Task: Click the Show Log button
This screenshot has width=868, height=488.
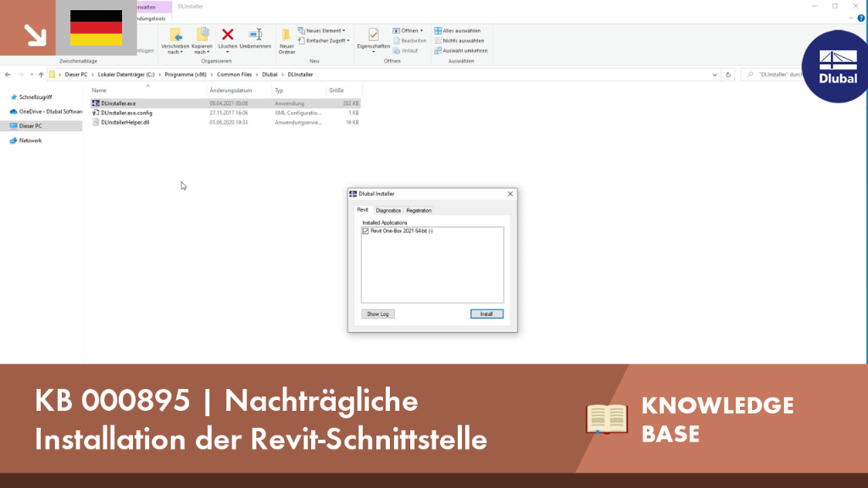Action: coord(377,314)
